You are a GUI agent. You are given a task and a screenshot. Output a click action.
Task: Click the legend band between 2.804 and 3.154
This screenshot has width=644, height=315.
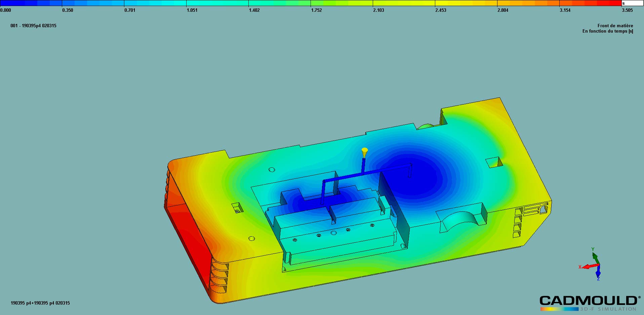point(528,3)
